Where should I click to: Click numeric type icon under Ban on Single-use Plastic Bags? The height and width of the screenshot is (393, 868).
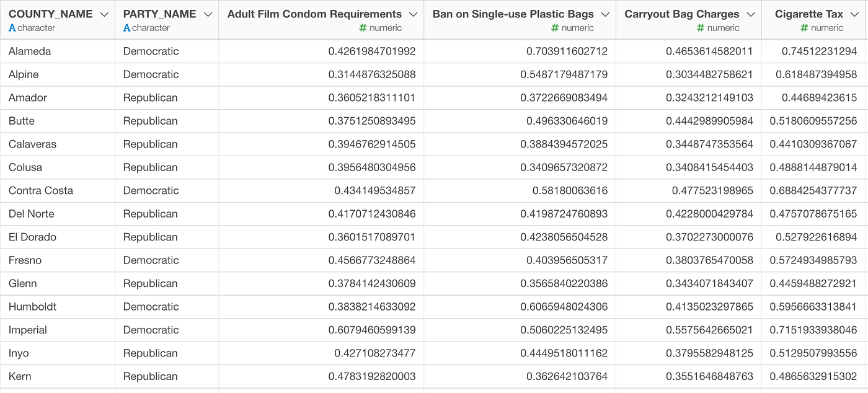click(x=555, y=28)
